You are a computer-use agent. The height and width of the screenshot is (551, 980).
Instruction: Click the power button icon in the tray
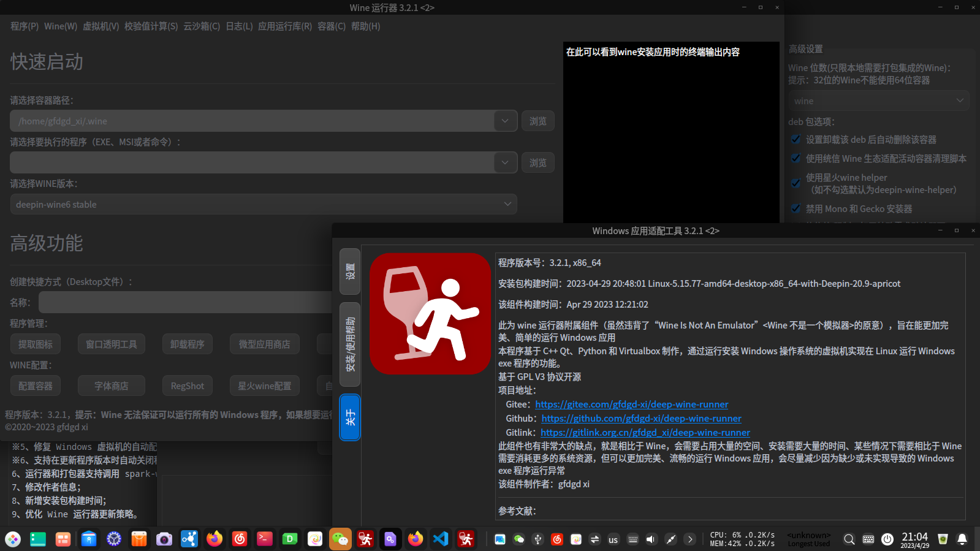coord(887,539)
